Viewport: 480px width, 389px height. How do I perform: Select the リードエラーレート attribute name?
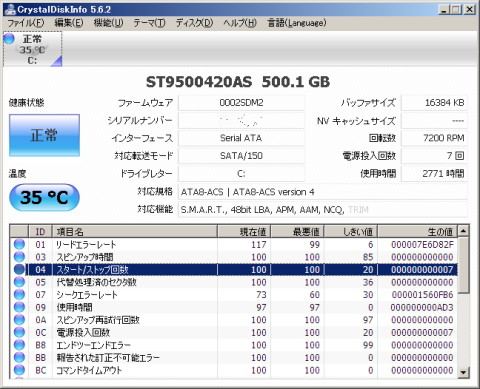(x=86, y=245)
